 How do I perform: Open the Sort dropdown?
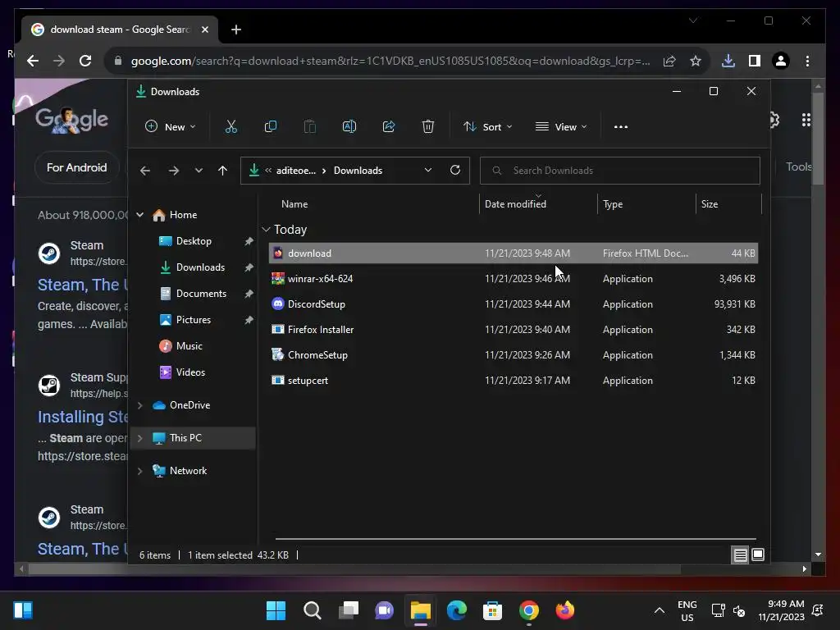[488, 127]
